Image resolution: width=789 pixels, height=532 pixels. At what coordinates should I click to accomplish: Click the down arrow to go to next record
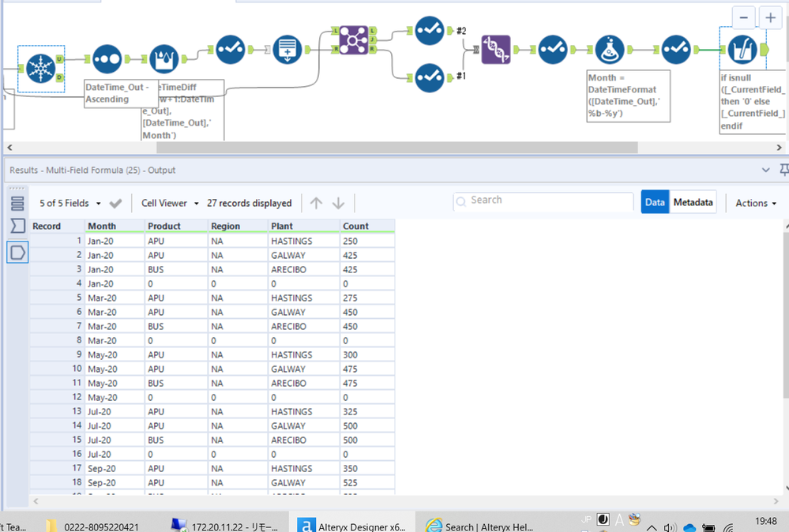click(338, 203)
